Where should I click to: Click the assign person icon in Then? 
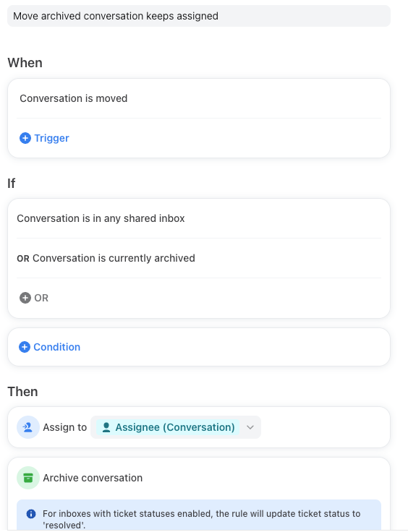point(28,427)
